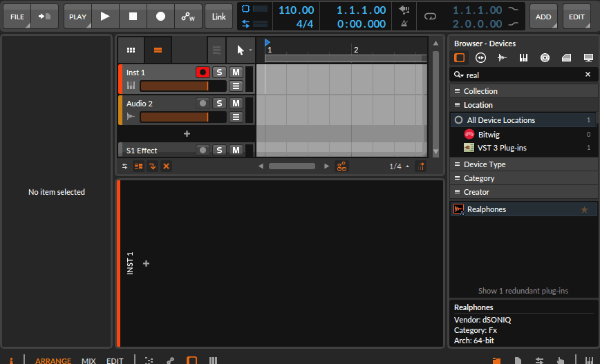Toggle the arranger timeline view icon
The image size is (600, 364).
pyautogui.click(x=158, y=50)
